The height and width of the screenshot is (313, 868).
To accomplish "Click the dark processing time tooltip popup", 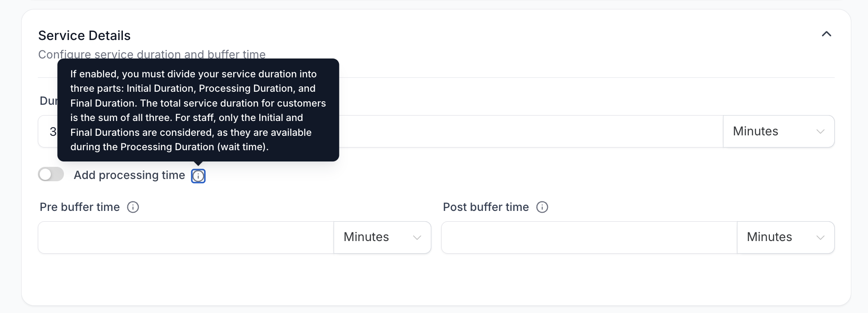I will tap(198, 110).
